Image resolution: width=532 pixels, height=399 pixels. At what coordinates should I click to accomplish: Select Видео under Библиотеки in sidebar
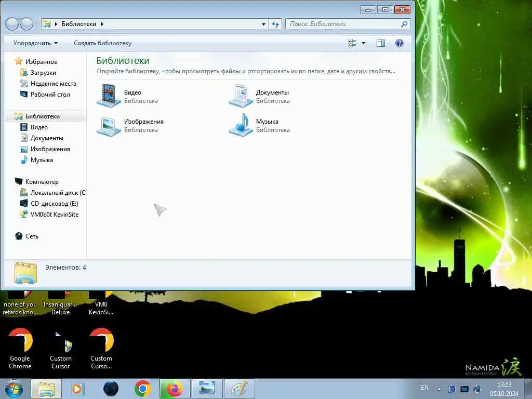pos(34,127)
